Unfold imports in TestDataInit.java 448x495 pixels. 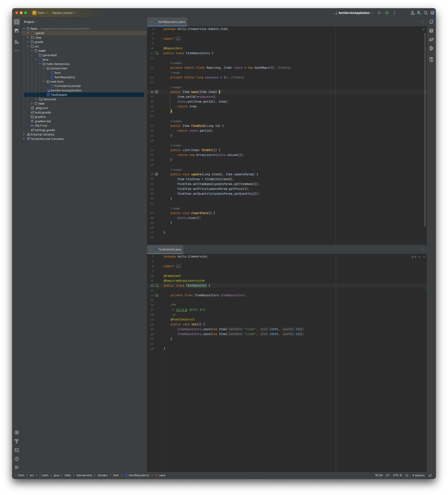click(161, 266)
